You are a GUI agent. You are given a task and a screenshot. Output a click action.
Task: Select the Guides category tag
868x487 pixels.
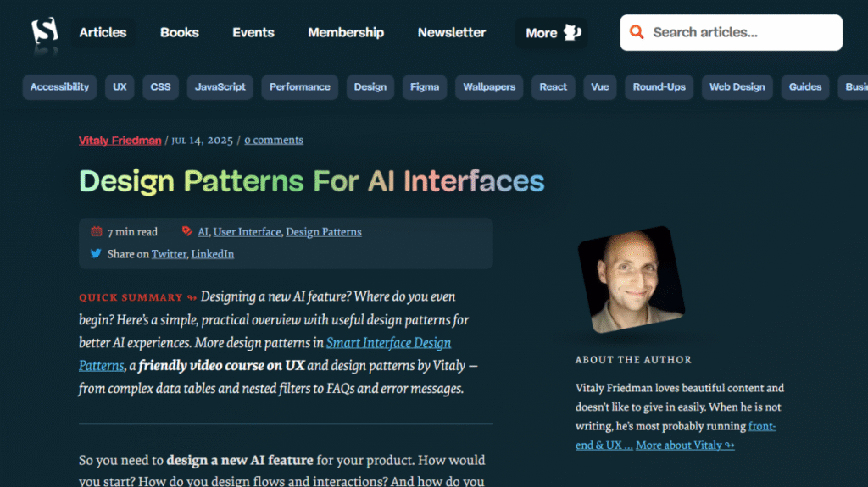(805, 87)
